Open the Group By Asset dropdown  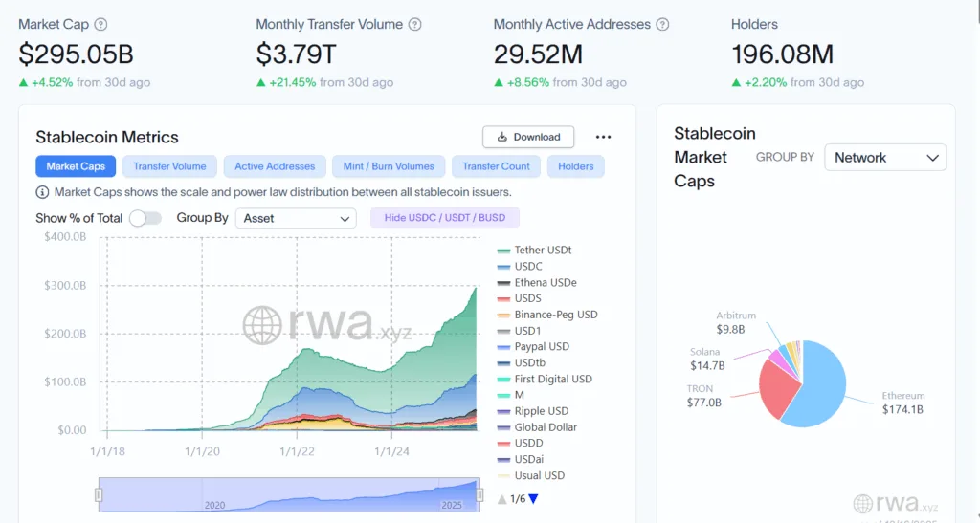click(x=296, y=218)
